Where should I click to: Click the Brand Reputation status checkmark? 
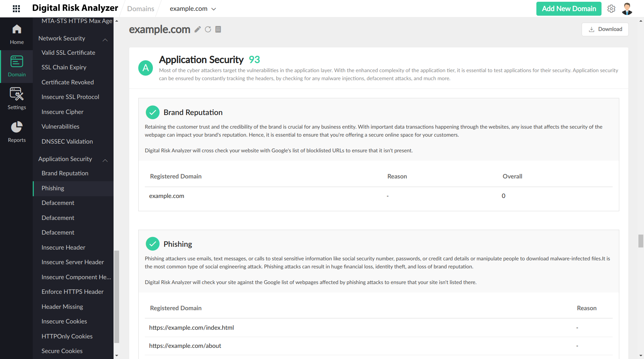coord(152,112)
